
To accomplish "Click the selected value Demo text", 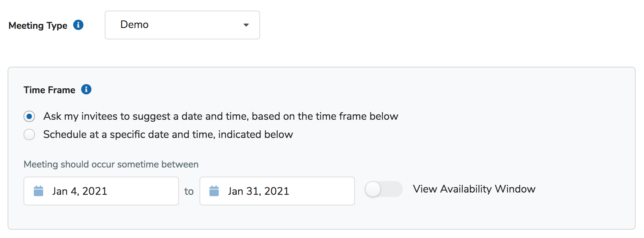I will pyautogui.click(x=134, y=25).
